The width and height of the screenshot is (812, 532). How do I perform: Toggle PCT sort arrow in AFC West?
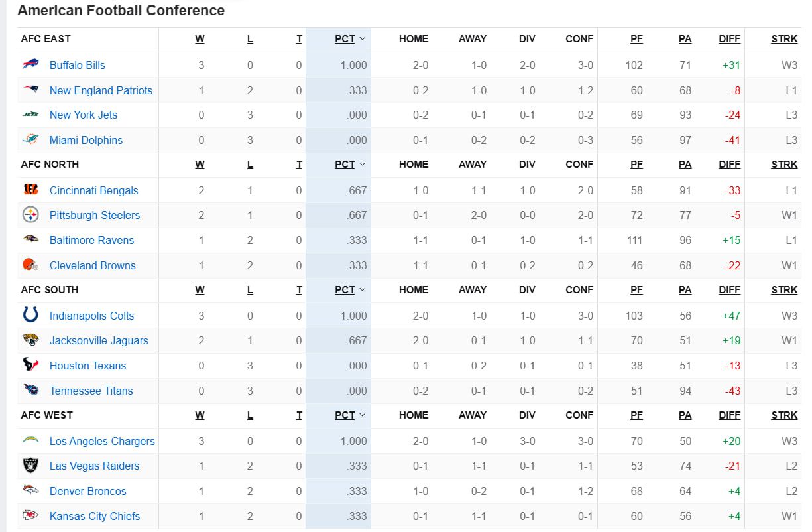(x=363, y=415)
